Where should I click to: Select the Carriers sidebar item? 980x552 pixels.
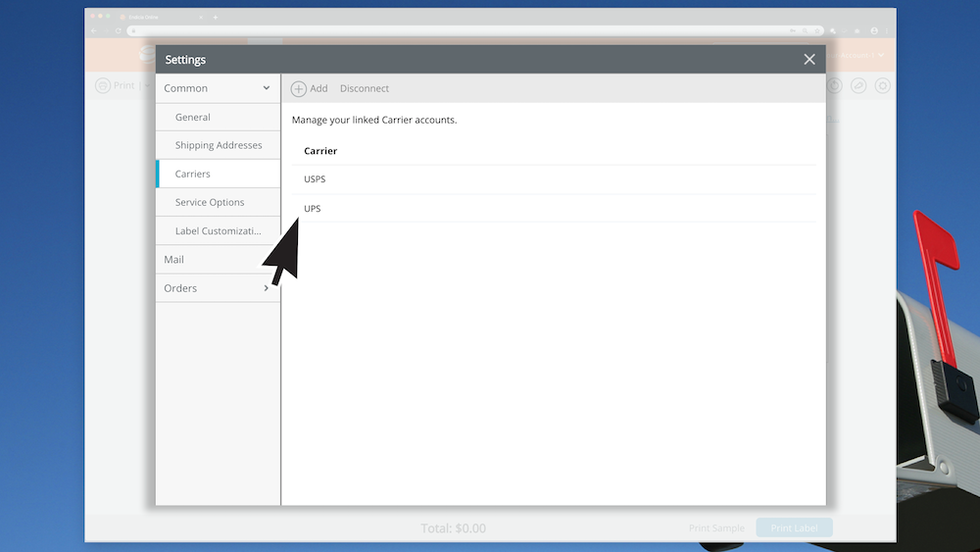[193, 174]
